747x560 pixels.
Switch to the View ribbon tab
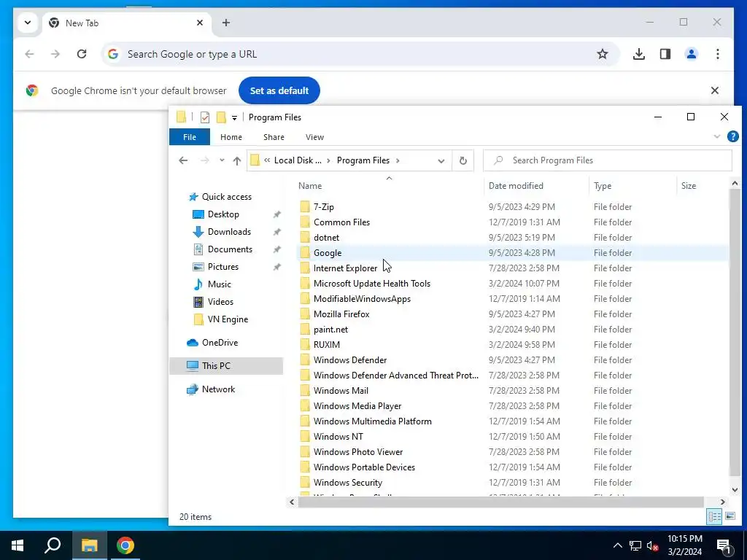(x=314, y=137)
